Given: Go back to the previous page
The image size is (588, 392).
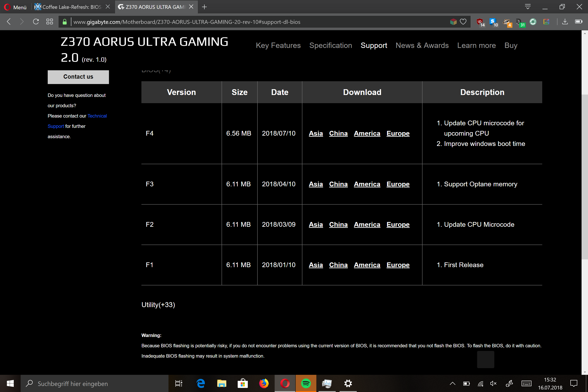Looking at the screenshot, I should 9,22.
